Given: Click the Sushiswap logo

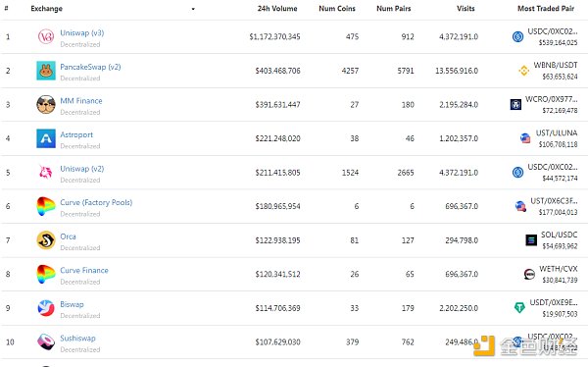Looking at the screenshot, I should pos(46,341).
